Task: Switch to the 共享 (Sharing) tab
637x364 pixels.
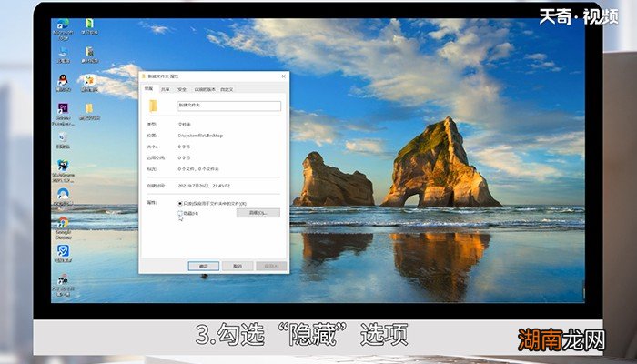Action: (165, 89)
